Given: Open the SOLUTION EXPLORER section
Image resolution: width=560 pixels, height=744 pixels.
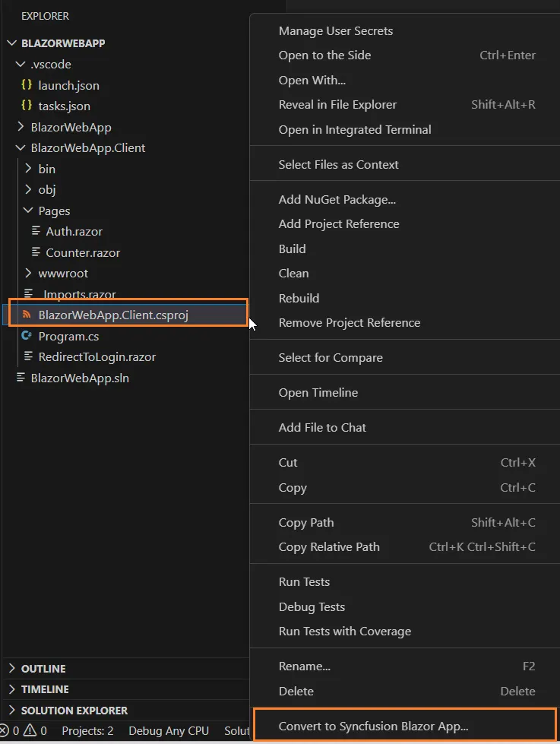Looking at the screenshot, I should click(x=72, y=710).
